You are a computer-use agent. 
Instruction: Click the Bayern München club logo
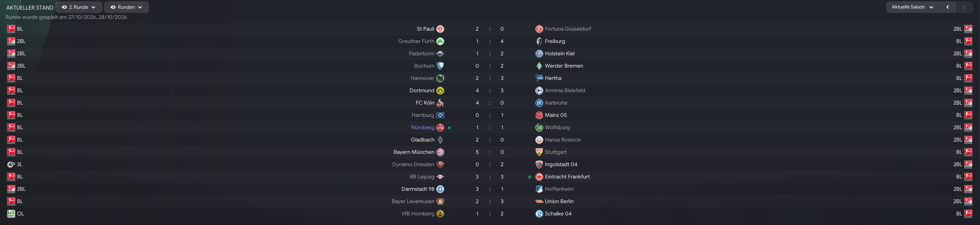(440, 152)
